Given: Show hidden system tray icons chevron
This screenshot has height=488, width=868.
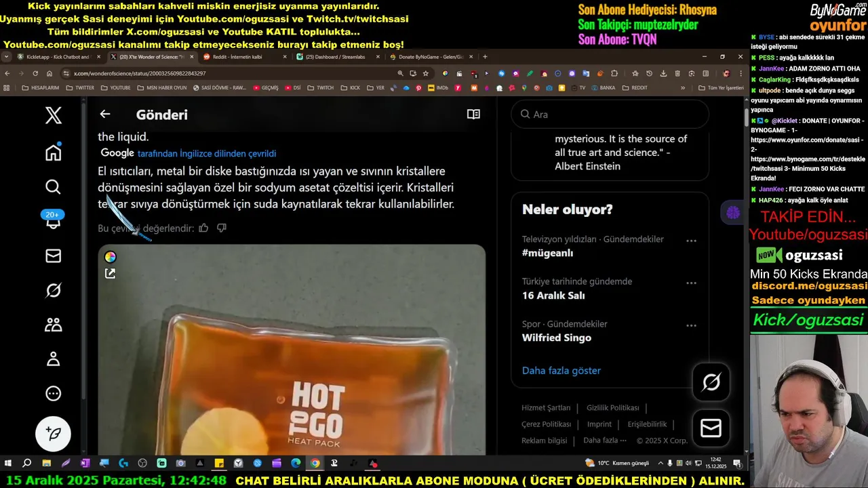Looking at the screenshot, I should click(660, 463).
